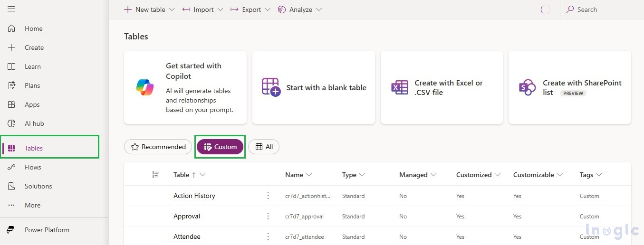Expand the Analyze dropdown chevron
Viewport: 644px width, 245px height.
click(x=319, y=9)
